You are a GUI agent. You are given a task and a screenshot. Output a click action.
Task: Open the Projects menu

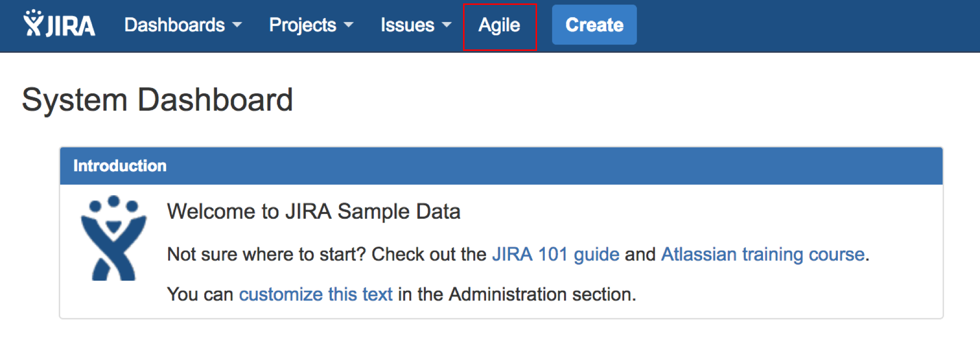coord(303,25)
